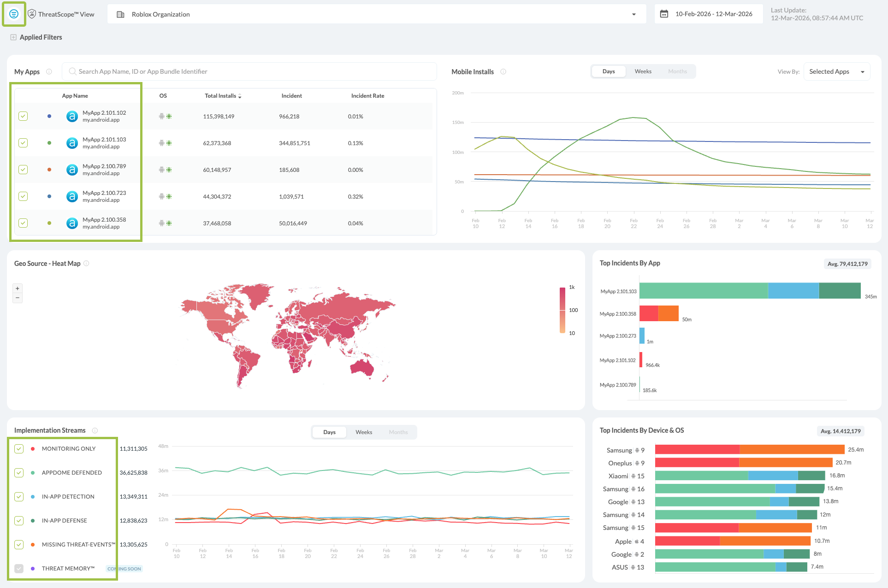Image resolution: width=888 pixels, height=588 pixels.
Task: Click the app search input field
Action: coord(249,71)
